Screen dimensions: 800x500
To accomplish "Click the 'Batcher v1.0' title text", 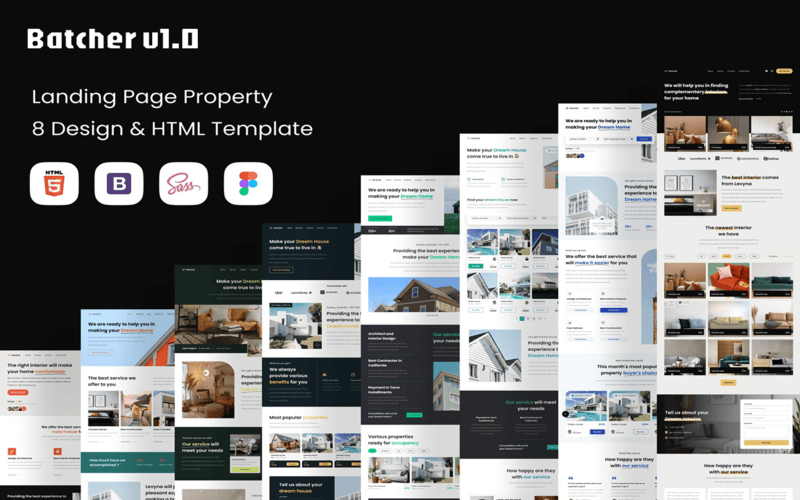I will (113, 39).
